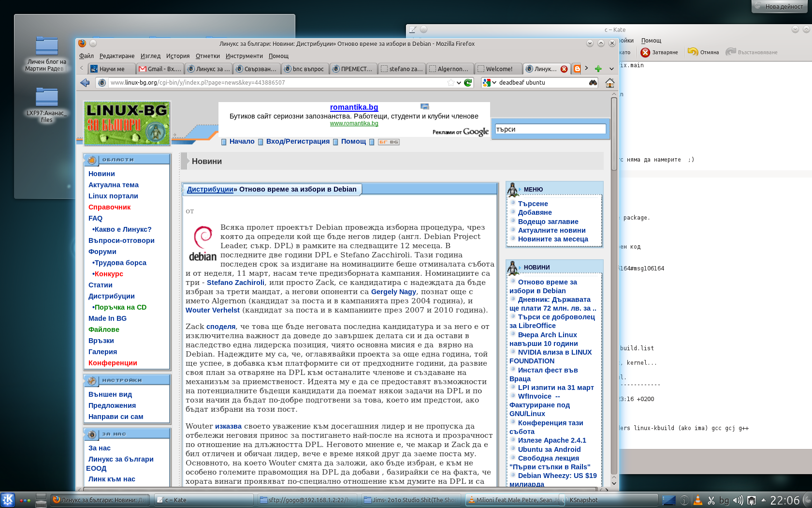
Task: Switch to bnc въпрос tab
Action: tap(305, 69)
